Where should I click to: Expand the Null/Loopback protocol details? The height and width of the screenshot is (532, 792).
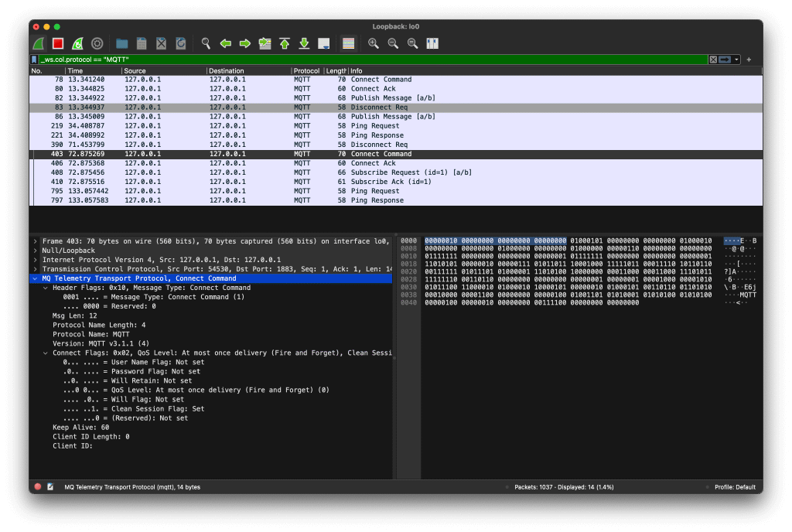pyautogui.click(x=35, y=251)
